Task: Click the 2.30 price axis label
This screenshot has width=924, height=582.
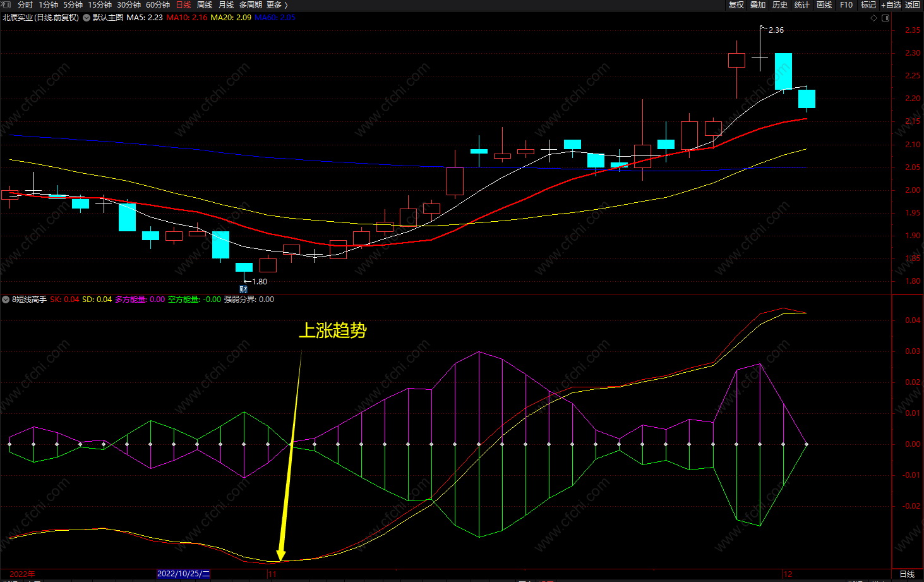Action: [x=913, y=53]
